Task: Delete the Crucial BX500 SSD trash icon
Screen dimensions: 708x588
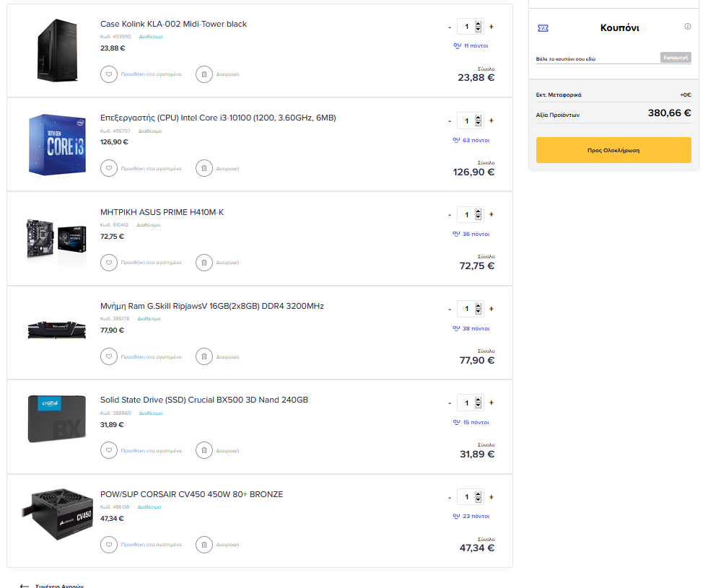Action: 204,450
